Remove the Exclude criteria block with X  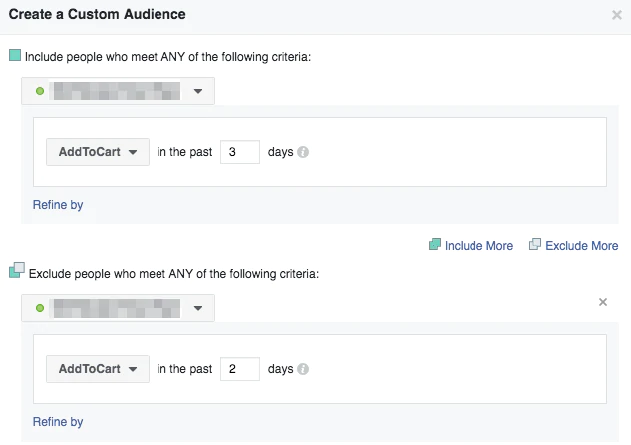tap(602, 302)
